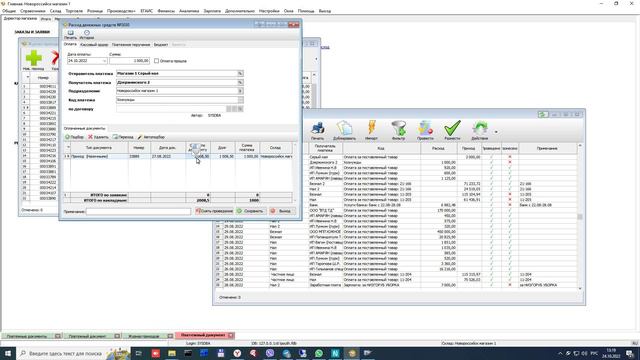Open the column selector in the paid documents grid

(68, 147)
